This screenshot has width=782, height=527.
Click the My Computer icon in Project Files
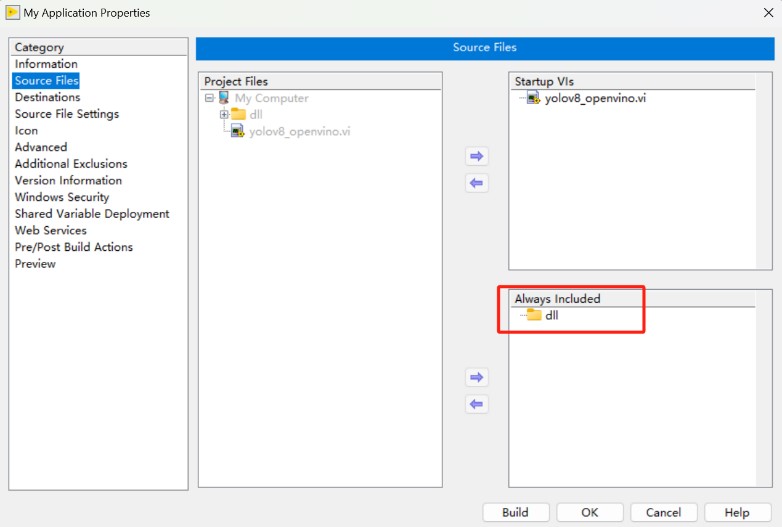pos(224,98)
